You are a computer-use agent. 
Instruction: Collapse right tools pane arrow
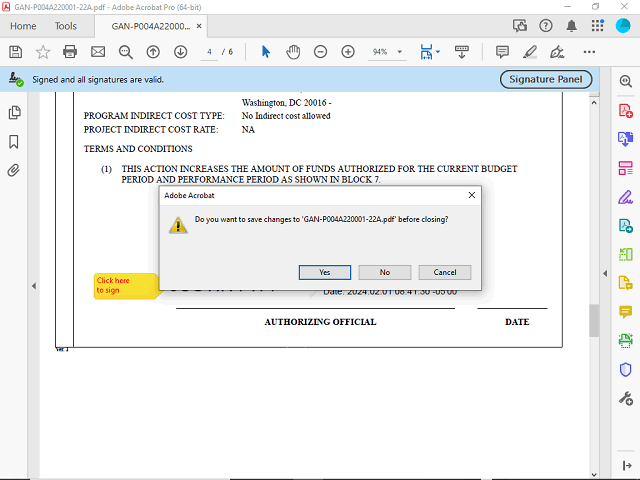tap(605, 273)
